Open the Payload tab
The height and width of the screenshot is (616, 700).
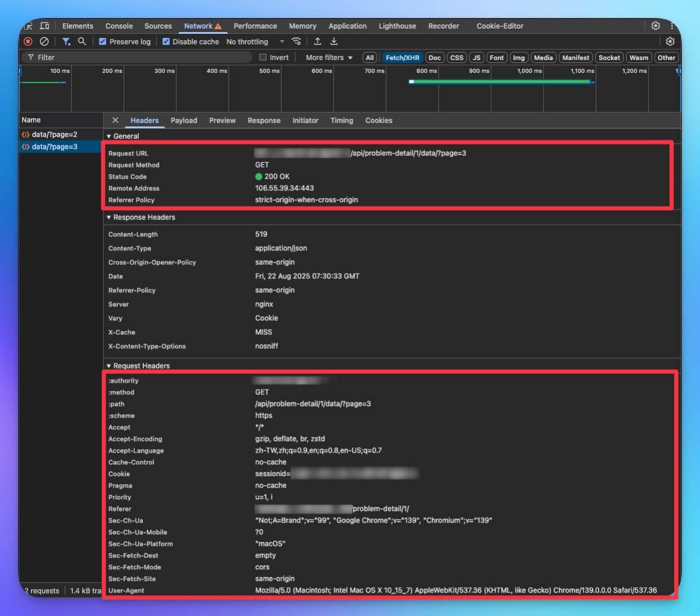184,120
